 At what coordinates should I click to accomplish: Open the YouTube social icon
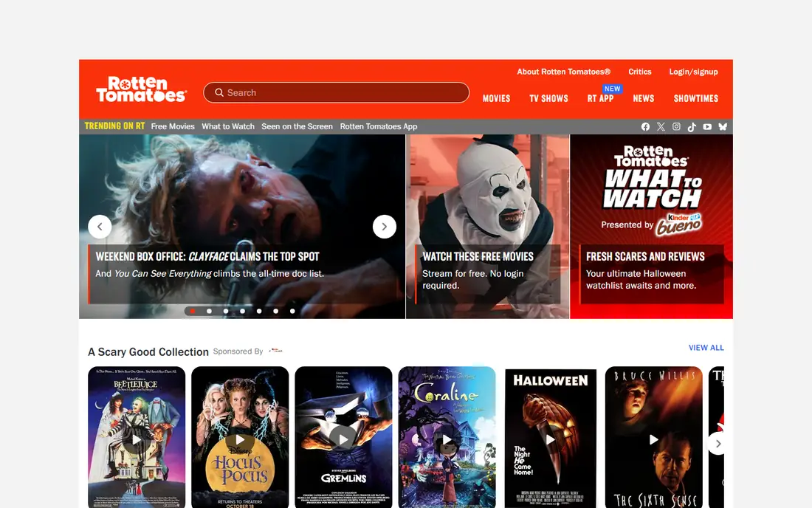[707, 126]
